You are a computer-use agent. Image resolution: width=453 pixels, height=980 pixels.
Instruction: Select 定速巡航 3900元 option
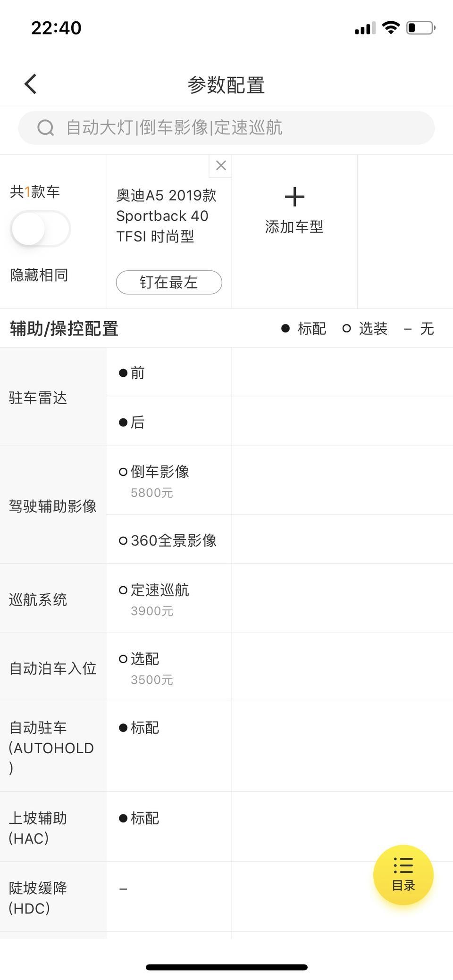pyautogui.click(x=169, y=598)
